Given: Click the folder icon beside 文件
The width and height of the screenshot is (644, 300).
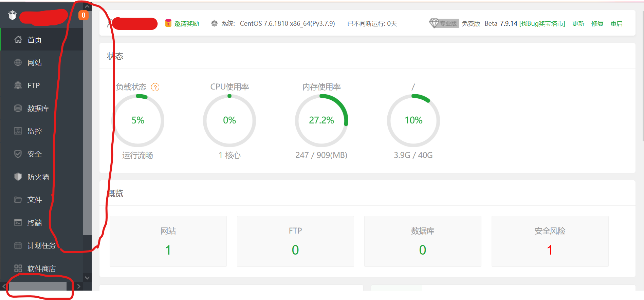Looking at the screenshot, I should point(18,200).
